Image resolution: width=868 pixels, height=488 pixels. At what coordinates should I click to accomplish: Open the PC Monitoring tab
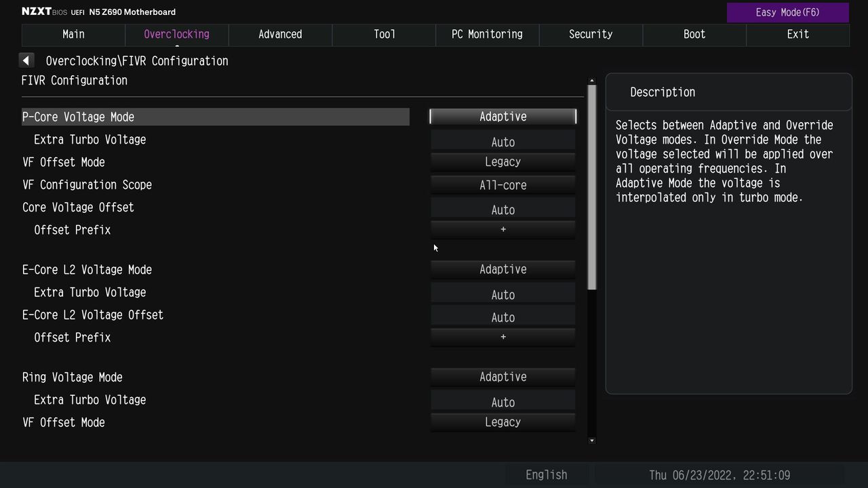(487, 35)
